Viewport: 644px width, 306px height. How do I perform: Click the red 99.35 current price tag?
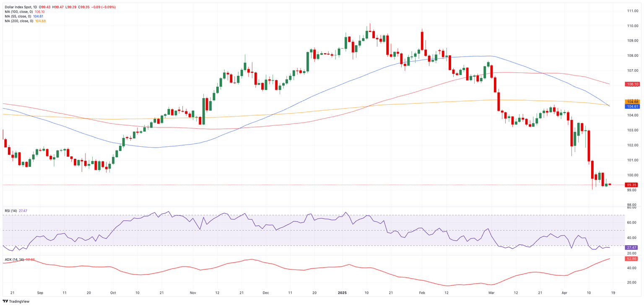tap(632, 185)
